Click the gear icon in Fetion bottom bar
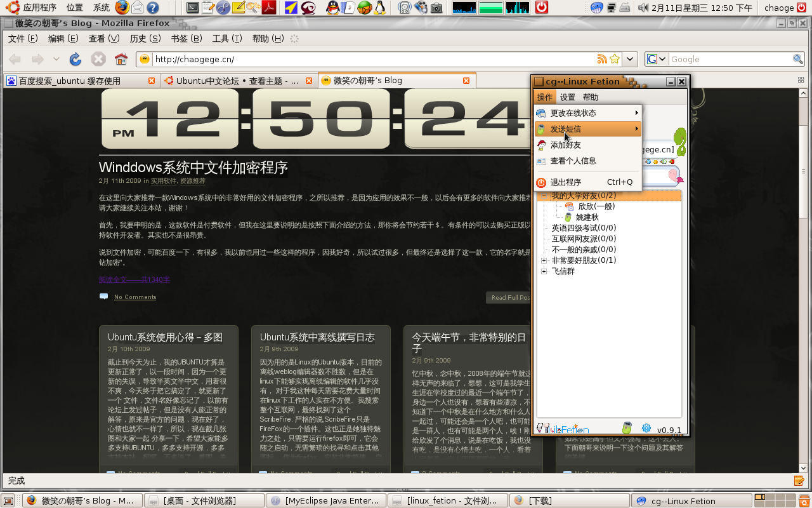 [x=646, y=428]
